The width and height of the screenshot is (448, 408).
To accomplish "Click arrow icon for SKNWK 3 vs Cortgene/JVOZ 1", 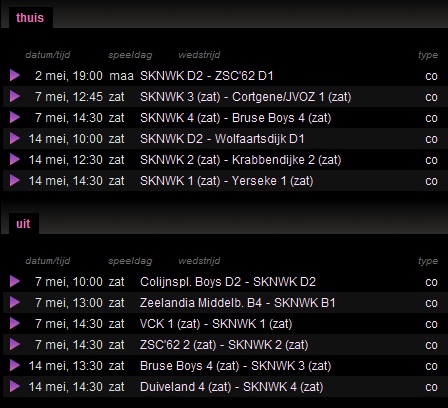I will pos(15,96).
